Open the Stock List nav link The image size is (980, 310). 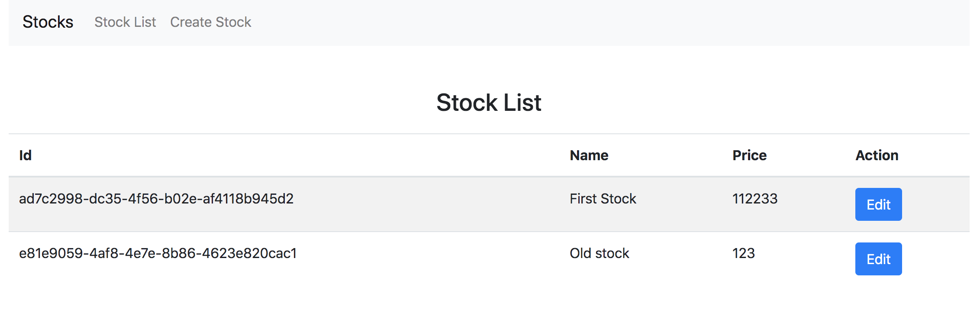click(125, 22)
